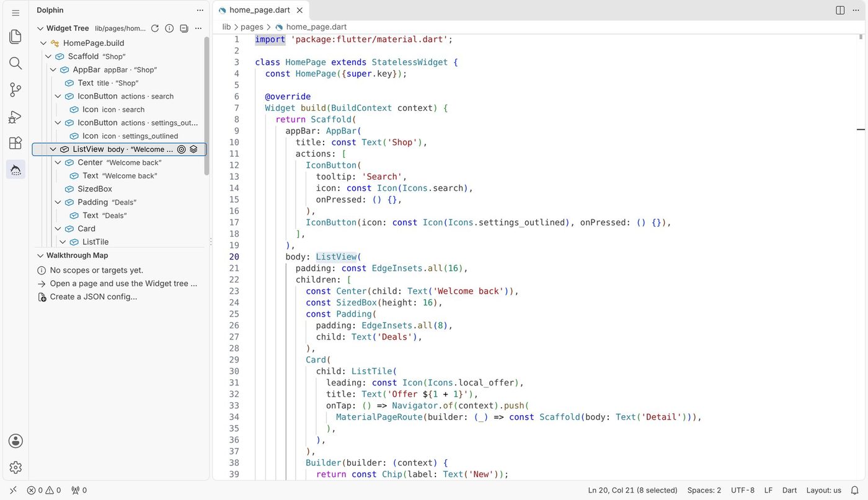Collapse the Scaffold "Shop" node
Screen dimensions: 868x500
[48, 56]
